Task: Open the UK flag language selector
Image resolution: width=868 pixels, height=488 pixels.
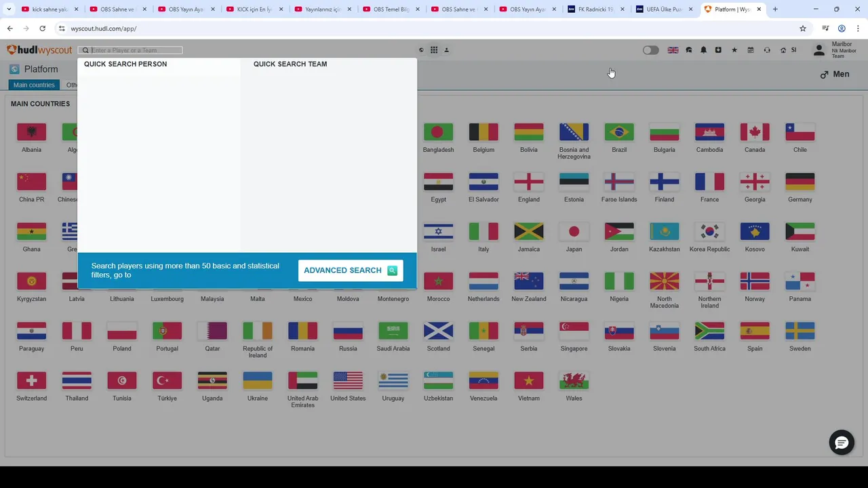Action: (673, 50)
